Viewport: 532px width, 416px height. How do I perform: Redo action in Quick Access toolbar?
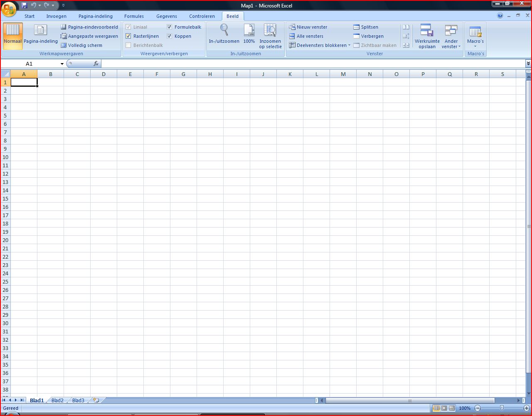47,5
